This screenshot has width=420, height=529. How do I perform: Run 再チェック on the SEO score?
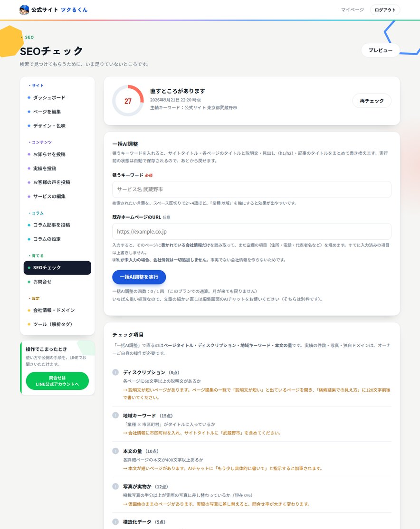pyautogui.click(x=372, y=101)
